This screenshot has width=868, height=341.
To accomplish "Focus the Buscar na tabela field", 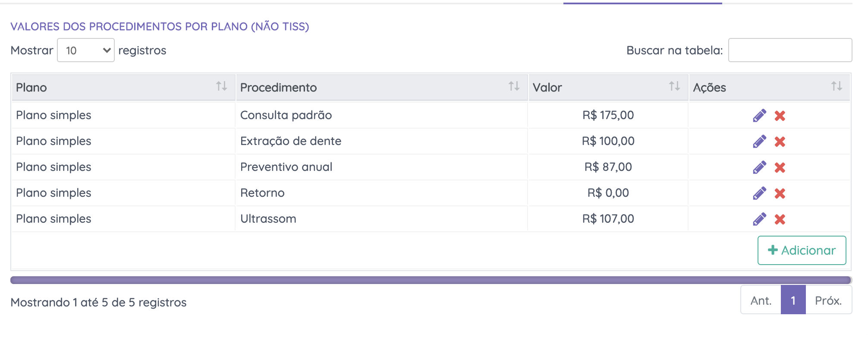I will coord(790,50).
